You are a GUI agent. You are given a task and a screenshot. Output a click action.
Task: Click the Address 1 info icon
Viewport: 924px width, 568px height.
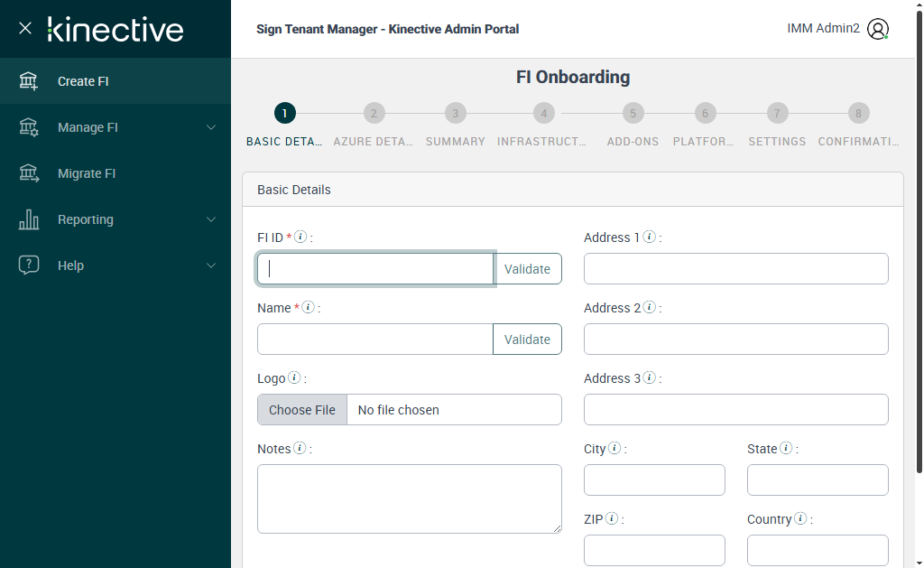tap(649, 237)
